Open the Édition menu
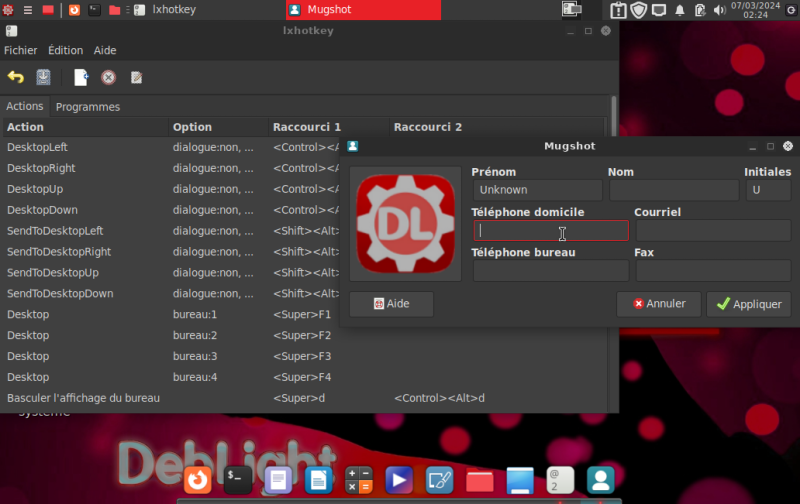The height and width of the screenshot is (504, 800). tap(66, 50)
